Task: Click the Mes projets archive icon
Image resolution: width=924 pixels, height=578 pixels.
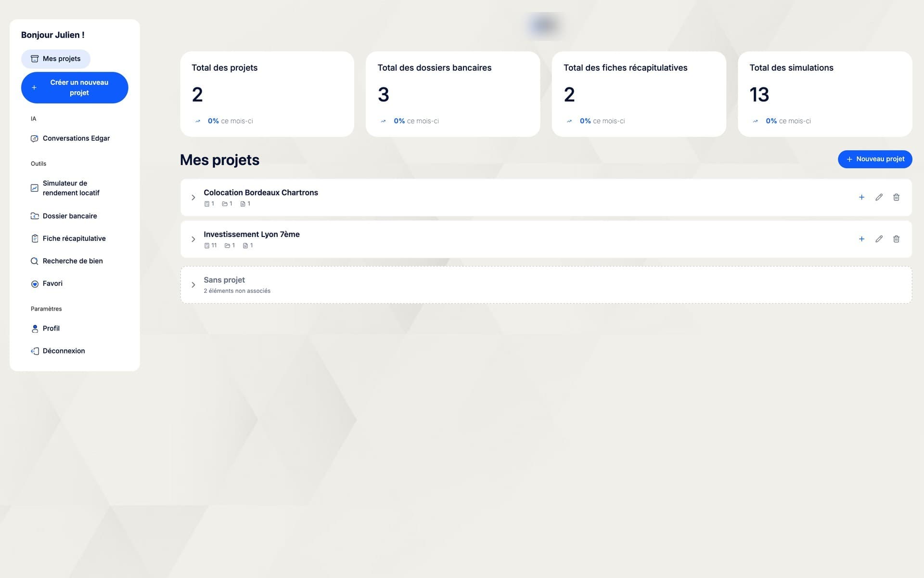Action: click(x=35, y=59)
